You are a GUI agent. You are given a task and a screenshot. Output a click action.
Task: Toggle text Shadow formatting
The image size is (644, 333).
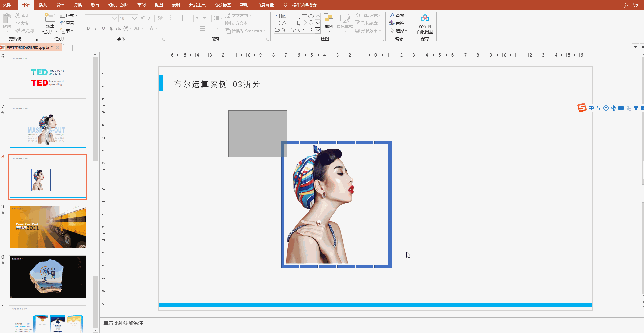[111, 28]
